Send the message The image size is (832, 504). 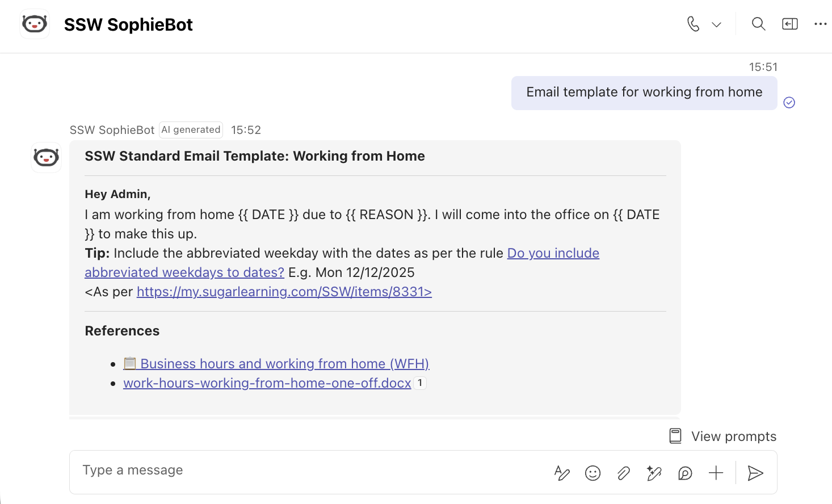tap(755, 473)
